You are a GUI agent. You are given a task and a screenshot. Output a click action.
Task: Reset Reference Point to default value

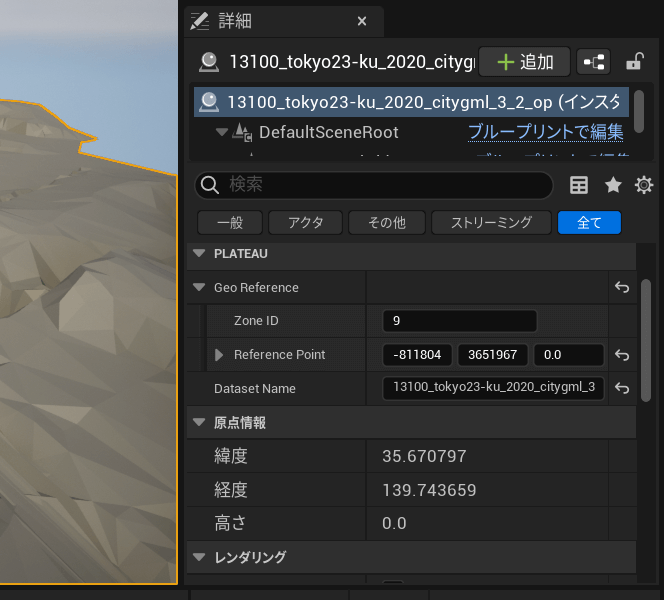coord(621,355)
